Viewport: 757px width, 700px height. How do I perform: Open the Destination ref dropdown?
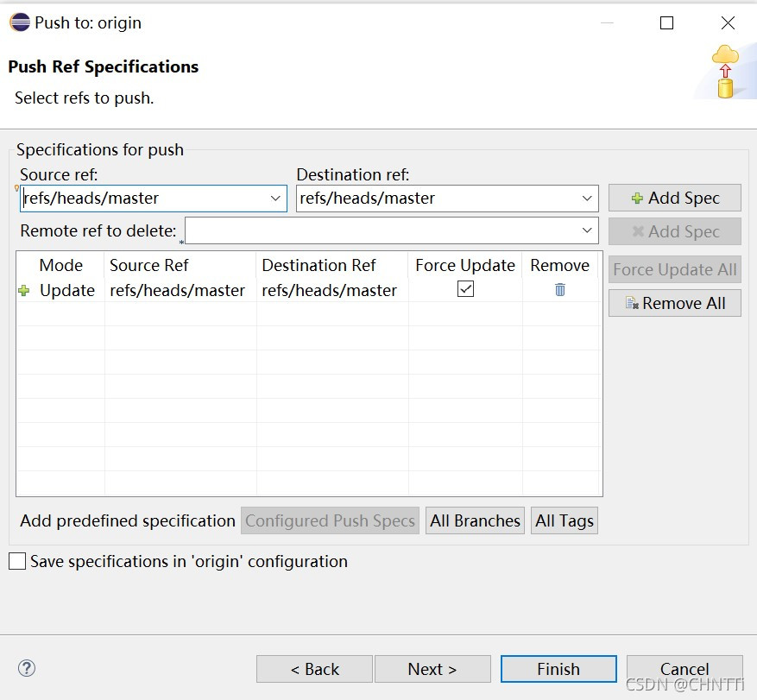tap(588, 199)
